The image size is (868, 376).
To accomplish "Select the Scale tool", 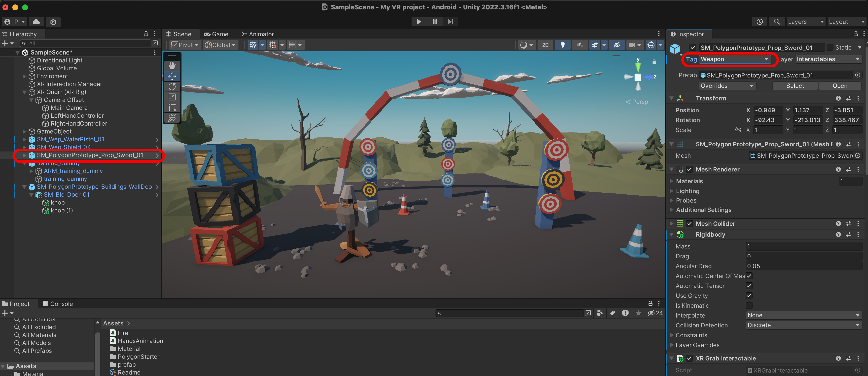I will pos(172,97).
